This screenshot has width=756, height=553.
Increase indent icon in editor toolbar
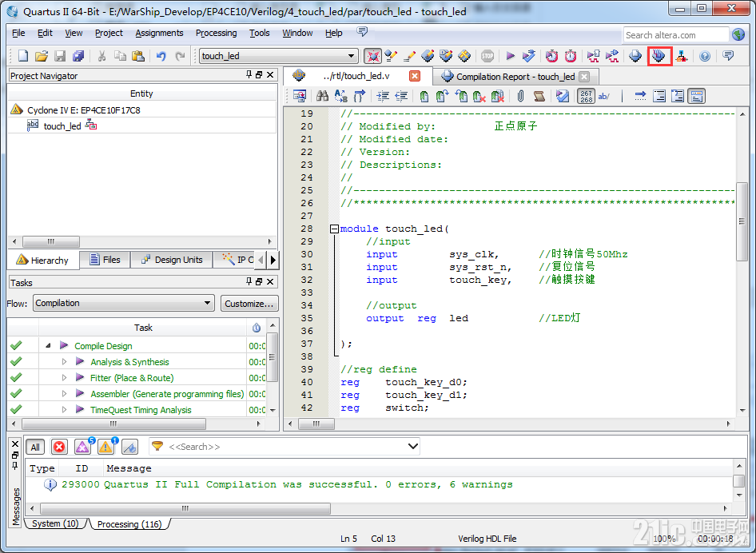click(383, 96)
